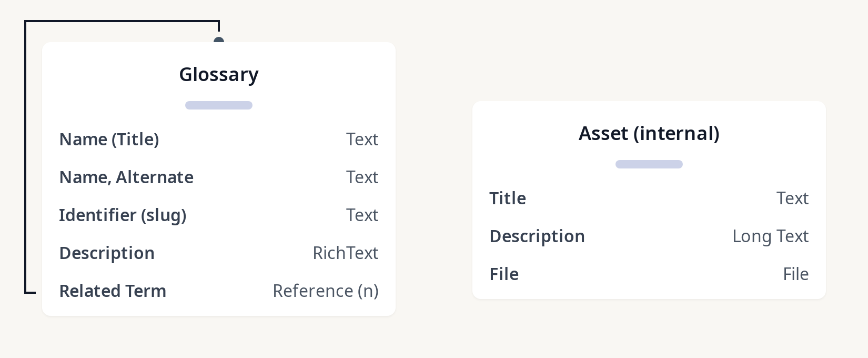Select the Description field in the Glossary card

click(x=107, y=253)
